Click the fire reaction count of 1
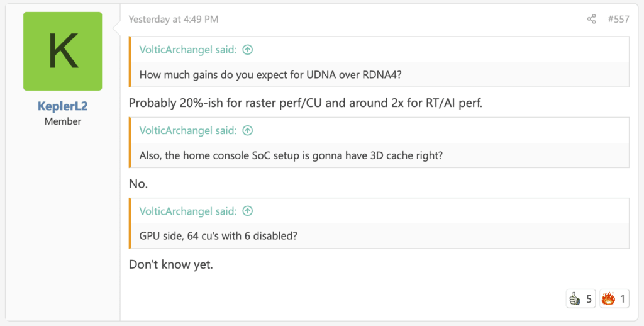Viewport: 644px width, 326px height. pyautogui.click(x=623, y=299)
